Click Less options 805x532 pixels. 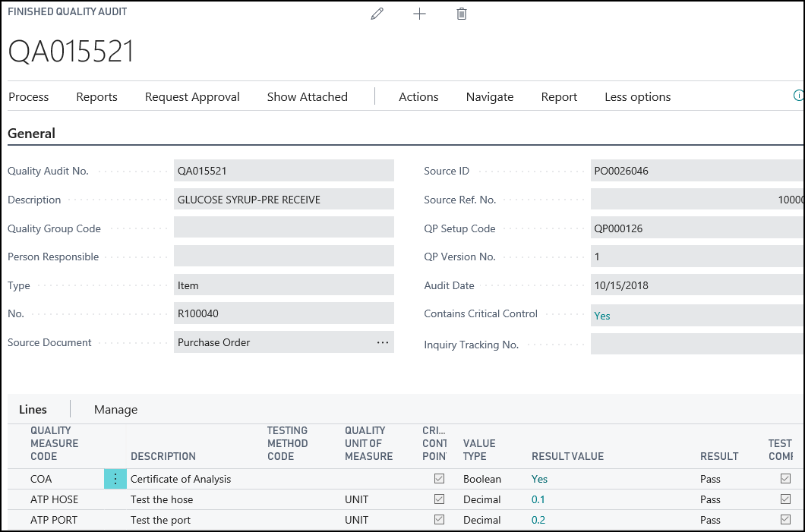637,97
